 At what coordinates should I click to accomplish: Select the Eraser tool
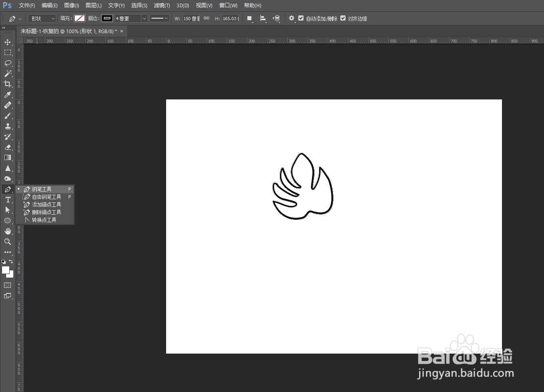8,147
